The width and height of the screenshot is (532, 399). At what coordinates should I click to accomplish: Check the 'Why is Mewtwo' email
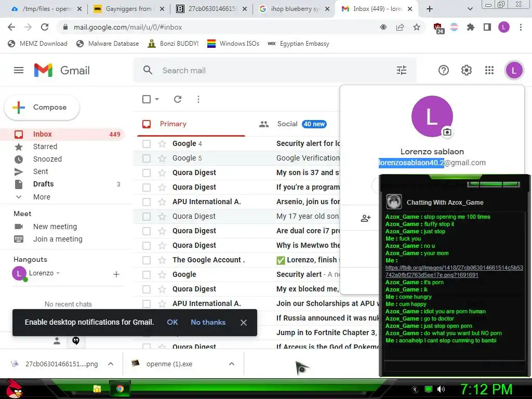tap(147, 245)
